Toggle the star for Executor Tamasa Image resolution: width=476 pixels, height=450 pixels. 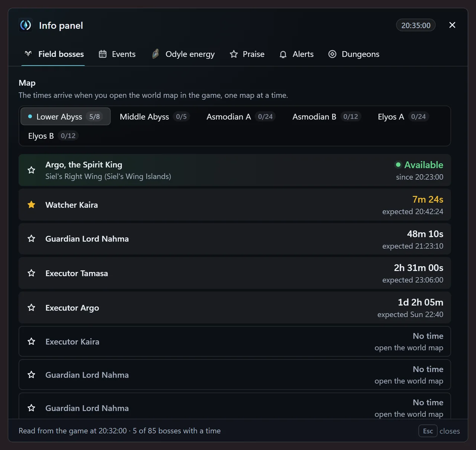coord(31,273)
